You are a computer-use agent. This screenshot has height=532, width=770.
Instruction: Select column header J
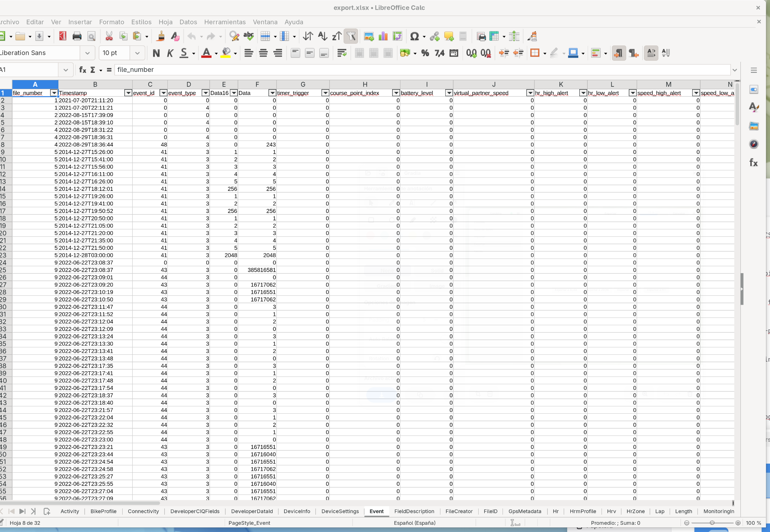tap(494, 84)
